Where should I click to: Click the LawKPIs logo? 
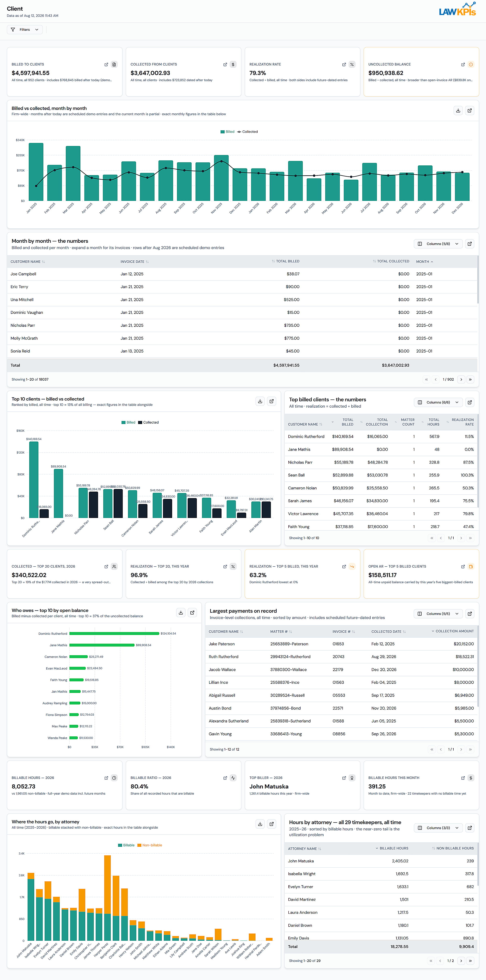[457, 10]
